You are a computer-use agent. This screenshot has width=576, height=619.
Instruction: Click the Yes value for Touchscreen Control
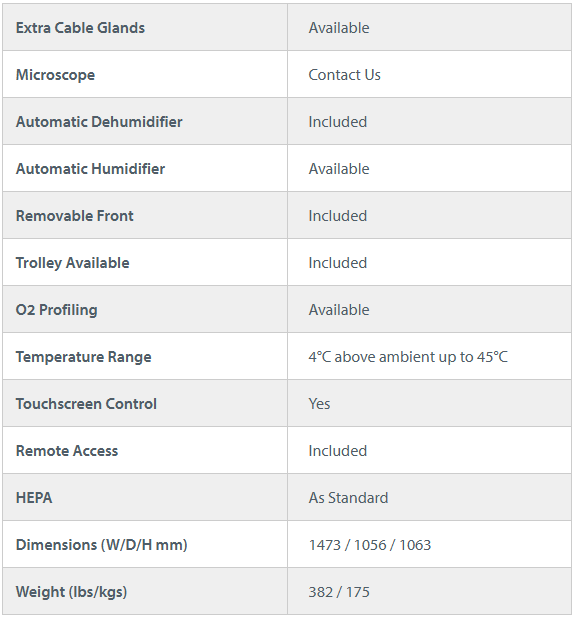click(x=319, y=403)
